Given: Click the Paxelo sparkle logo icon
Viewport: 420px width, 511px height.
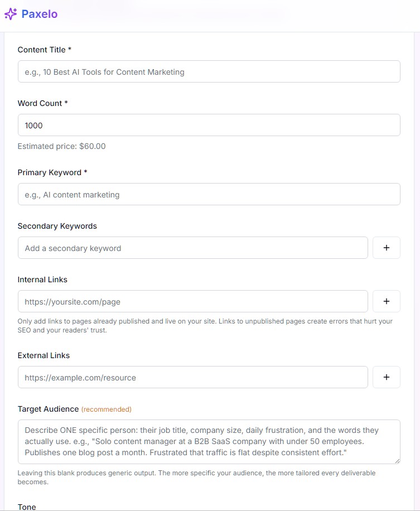Looking at the screenshot, I should pos(10,13).
